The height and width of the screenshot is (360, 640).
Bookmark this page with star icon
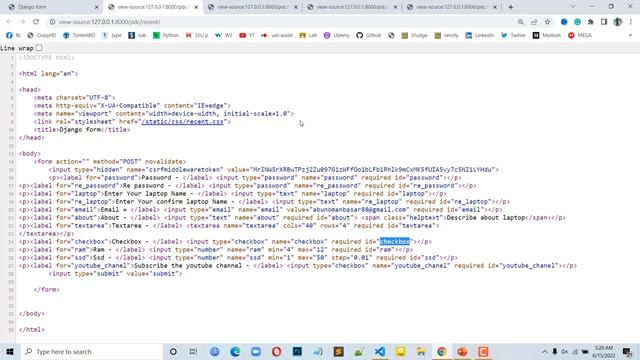pyautogui.click(x=547, y=22)
